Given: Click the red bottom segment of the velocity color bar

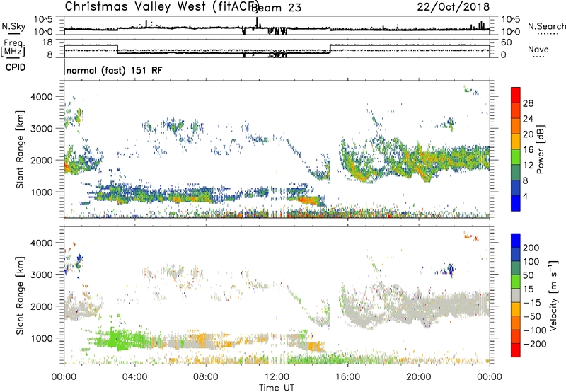Looking at the screenshot, I should point(516,350).
